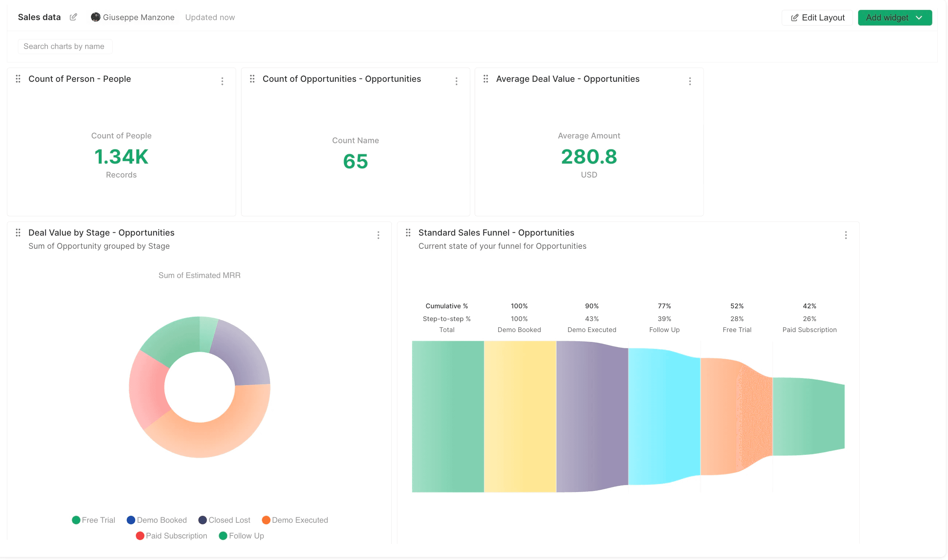Click the rename pencil icon beside Sales data
948x560 pixels.
point(73,17)
